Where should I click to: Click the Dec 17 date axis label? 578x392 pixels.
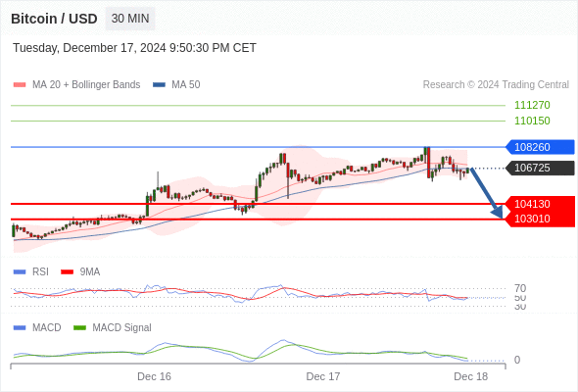coord(323,376)
